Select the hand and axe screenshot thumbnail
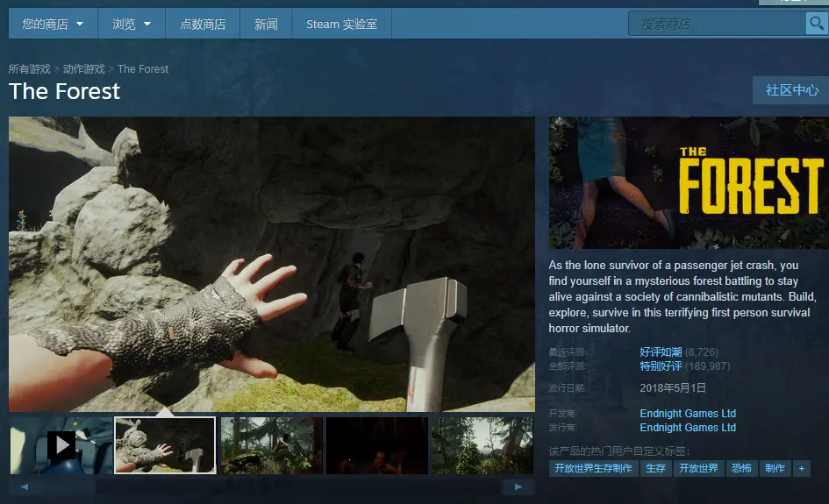 [x=166, y=445]
